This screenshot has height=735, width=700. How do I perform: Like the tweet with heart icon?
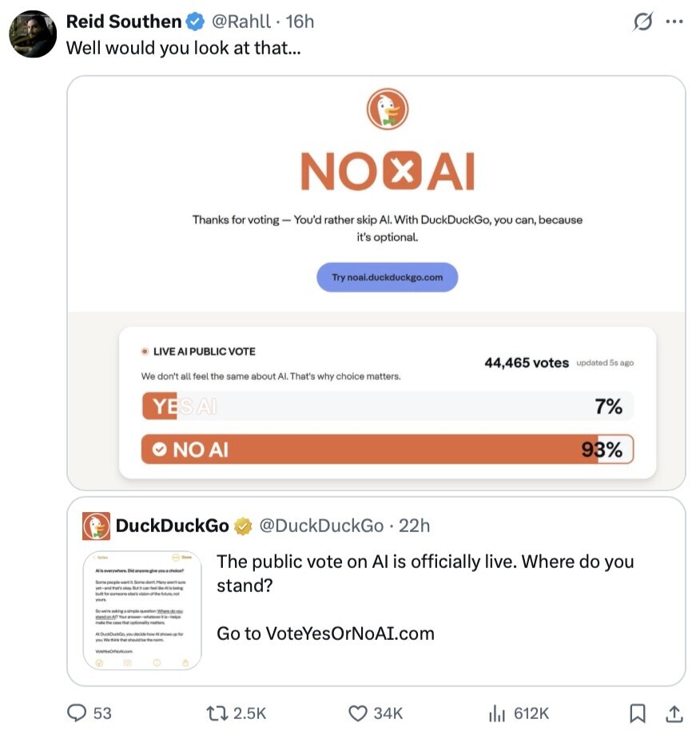(x=358, y=713)
